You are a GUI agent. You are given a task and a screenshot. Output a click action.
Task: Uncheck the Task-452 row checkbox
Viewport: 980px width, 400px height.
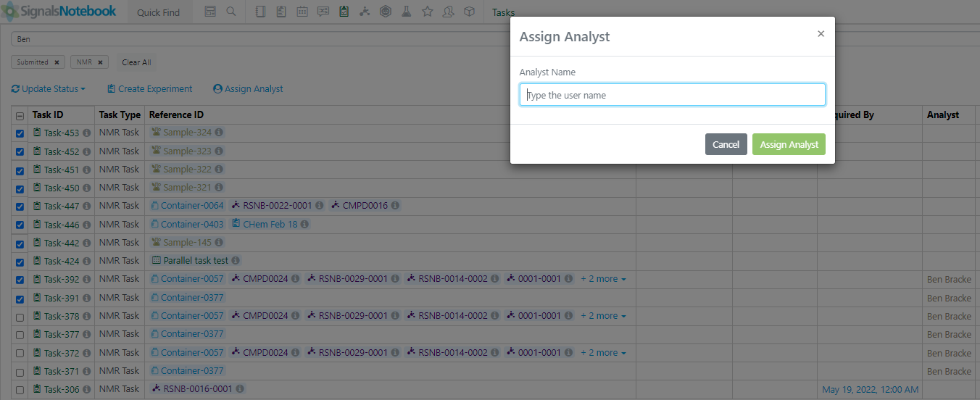pos(20,152)
